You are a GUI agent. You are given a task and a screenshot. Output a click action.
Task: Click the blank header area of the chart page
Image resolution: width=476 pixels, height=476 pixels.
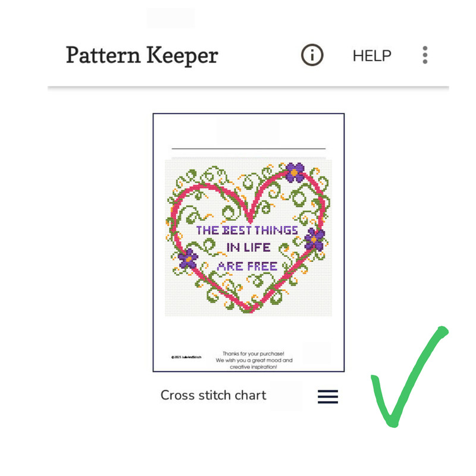[x=248, y=131]
